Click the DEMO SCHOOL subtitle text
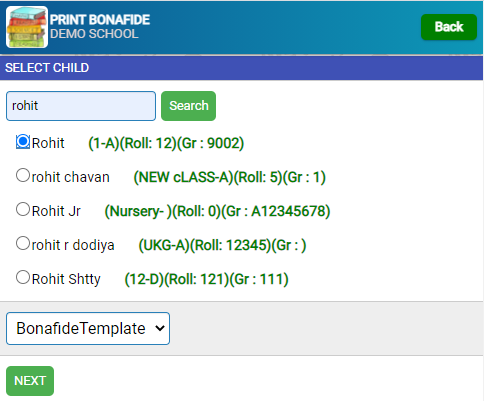The width and height of the screenshot is (484, 401). click(94, 34)
